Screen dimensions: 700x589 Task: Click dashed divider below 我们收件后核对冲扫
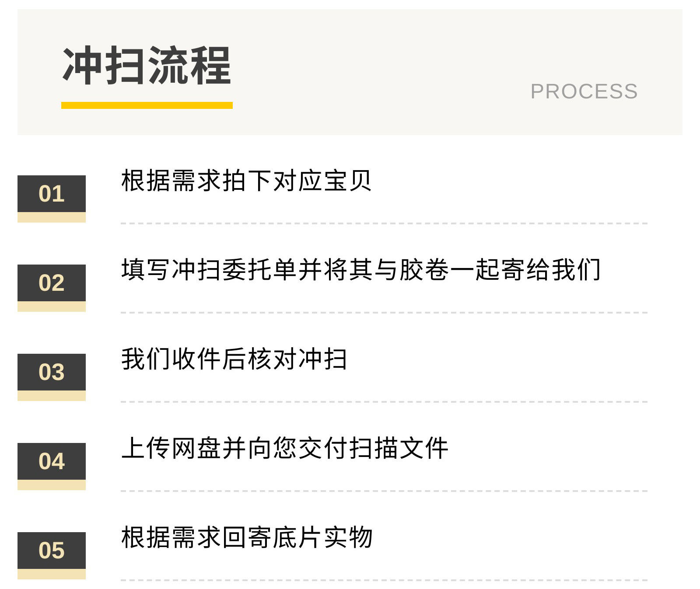pyautogui.click(x=384, y=402)
